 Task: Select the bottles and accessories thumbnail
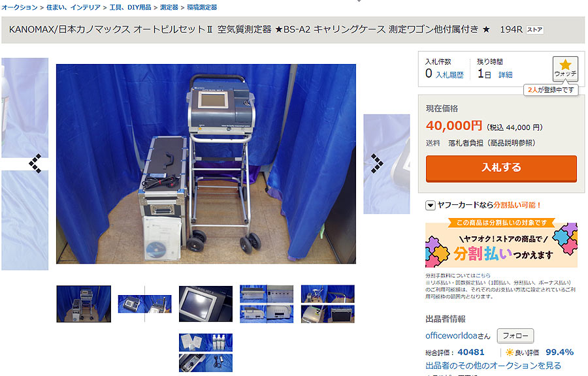click(x=206, y=352)
